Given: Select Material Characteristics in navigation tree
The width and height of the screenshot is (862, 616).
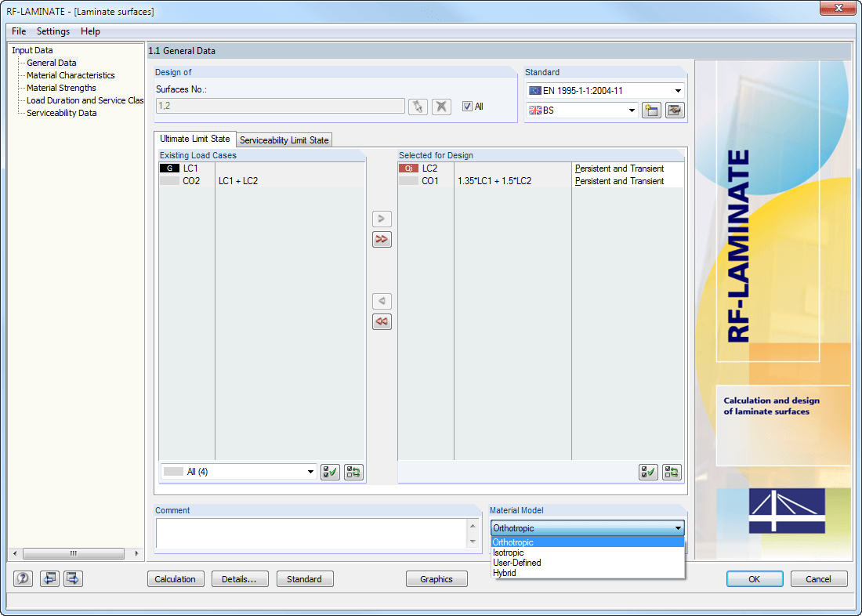Looking at the screenshot, I should [71, 75].
